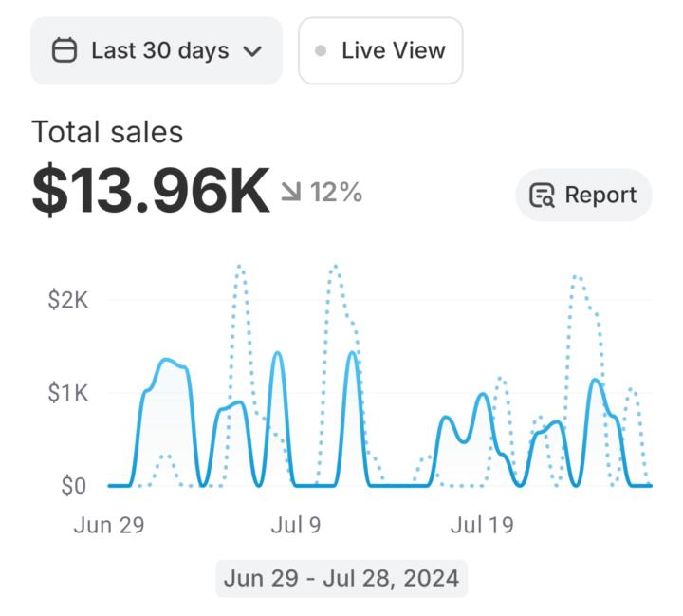Screen dimensions: 683x616
Task: Click the Live View status dot
Action: pos(322,51)
